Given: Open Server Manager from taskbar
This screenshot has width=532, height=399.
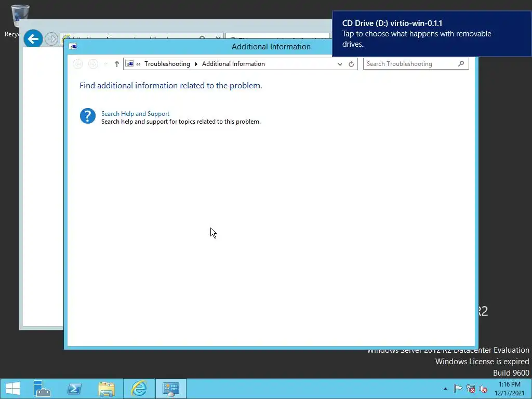Looking at the screenshot, I should point(42,389).
